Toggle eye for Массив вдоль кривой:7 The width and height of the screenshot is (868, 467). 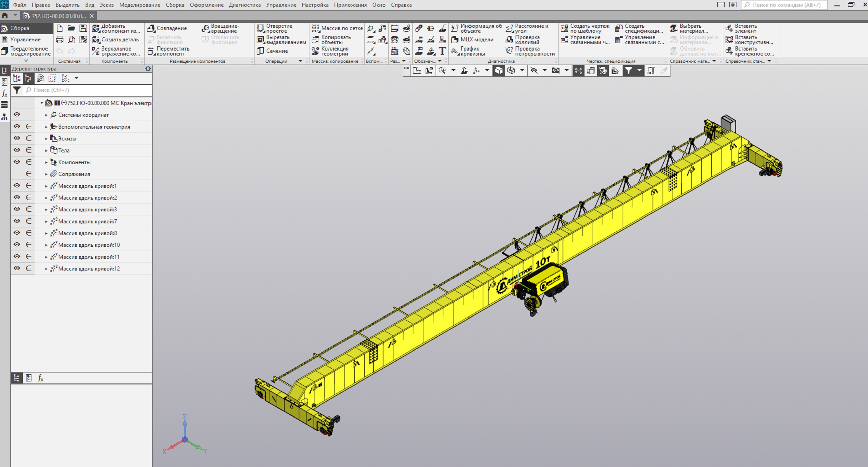[x=17, y=221]
